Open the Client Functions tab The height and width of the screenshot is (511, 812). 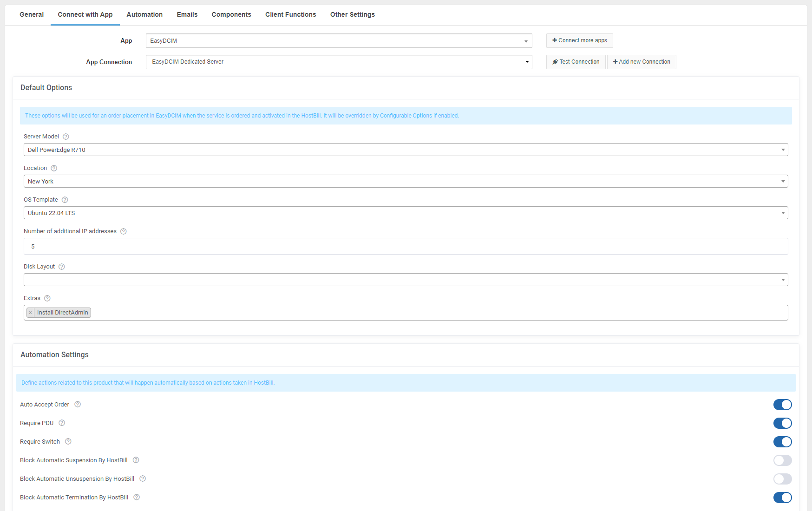[x=290, y=14]
